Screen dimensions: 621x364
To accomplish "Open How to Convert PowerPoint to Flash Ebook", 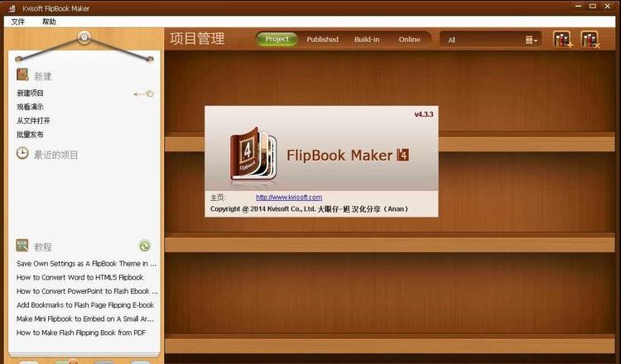I will tap(87, 291).
